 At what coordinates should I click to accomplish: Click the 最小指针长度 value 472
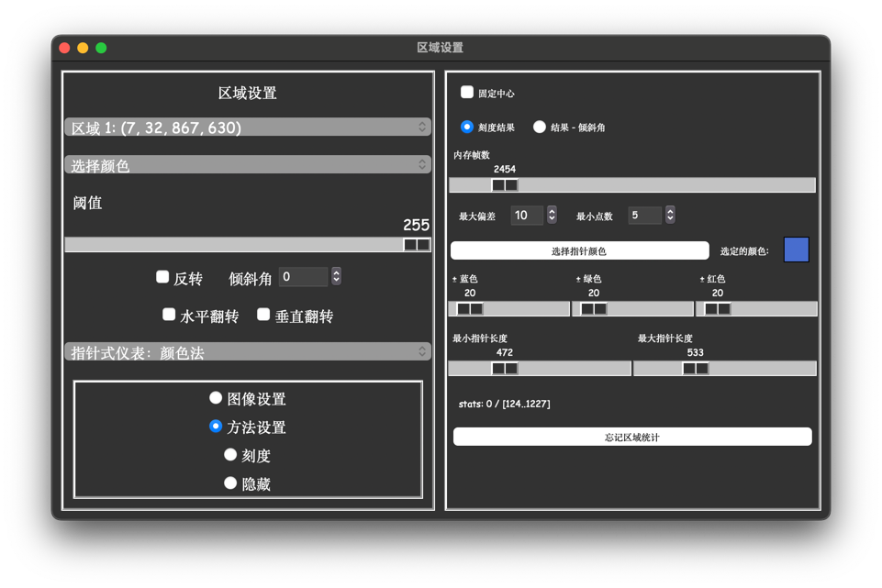coord(505,352)
